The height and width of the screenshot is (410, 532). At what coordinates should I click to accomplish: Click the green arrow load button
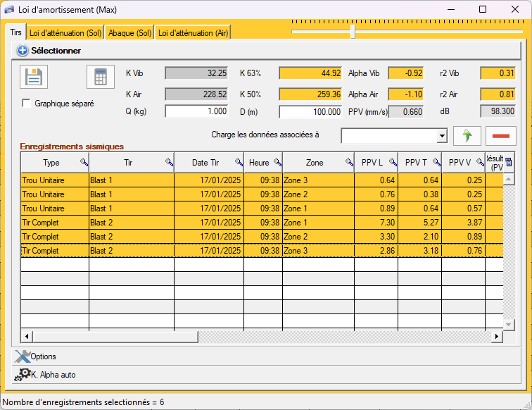467,136
